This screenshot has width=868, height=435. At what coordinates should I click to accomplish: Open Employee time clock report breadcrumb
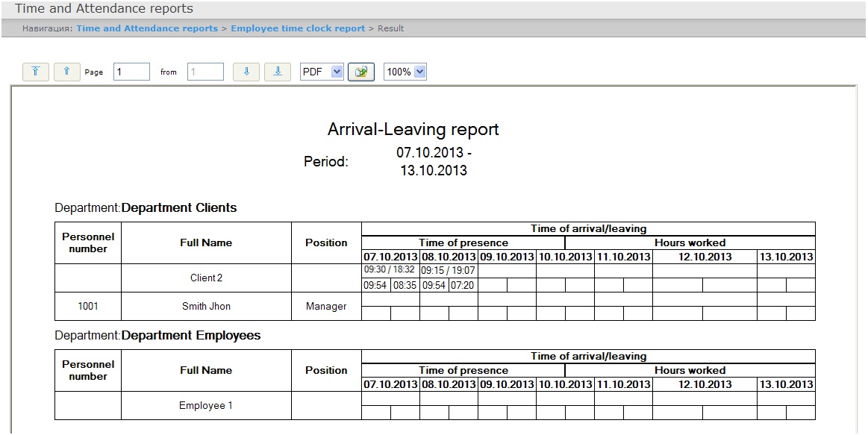click(x=298, y=28)
